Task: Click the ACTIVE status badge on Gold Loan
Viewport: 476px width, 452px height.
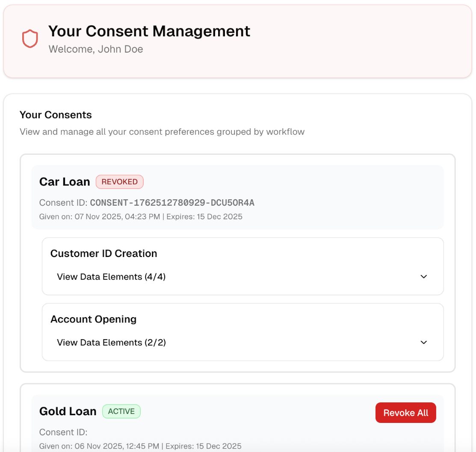Action: pos(121,411)
